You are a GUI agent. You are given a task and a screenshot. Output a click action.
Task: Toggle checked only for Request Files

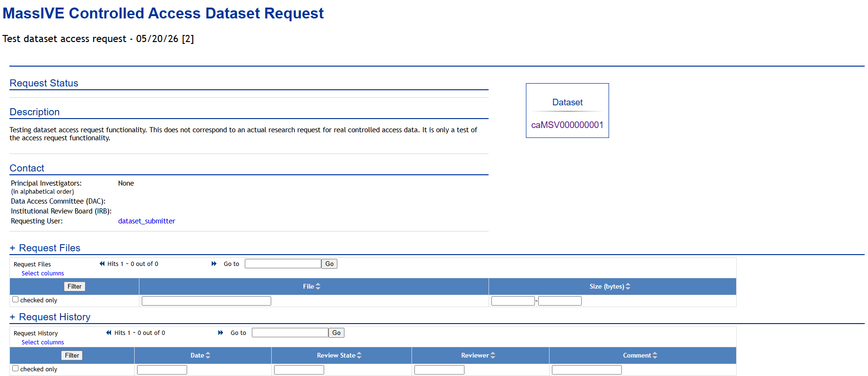tap(16, 299)
